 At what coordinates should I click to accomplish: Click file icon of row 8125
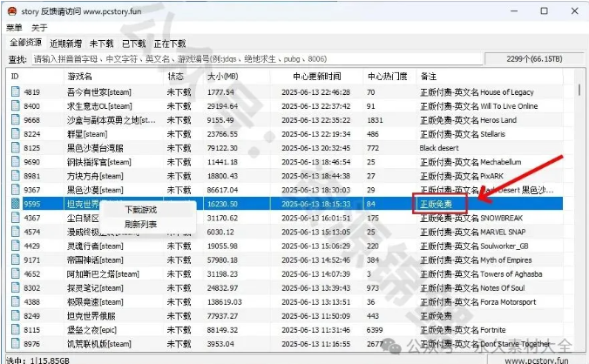pos(16,147)
